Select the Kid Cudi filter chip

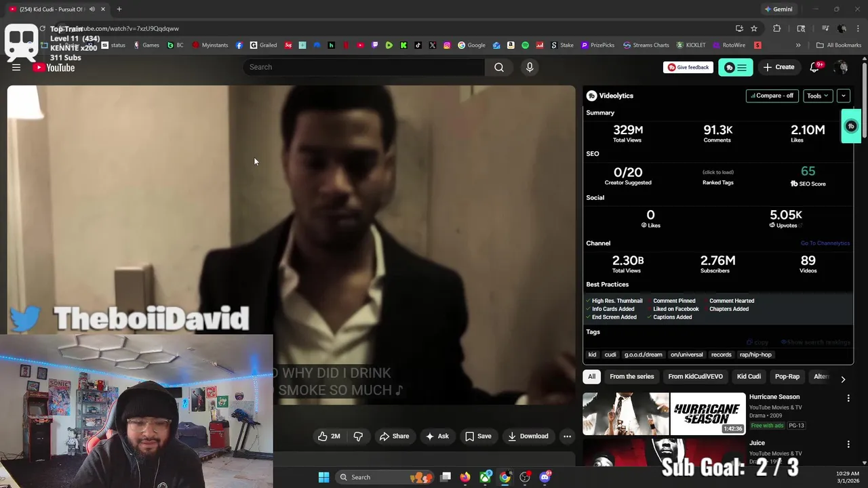pos(749,376)
